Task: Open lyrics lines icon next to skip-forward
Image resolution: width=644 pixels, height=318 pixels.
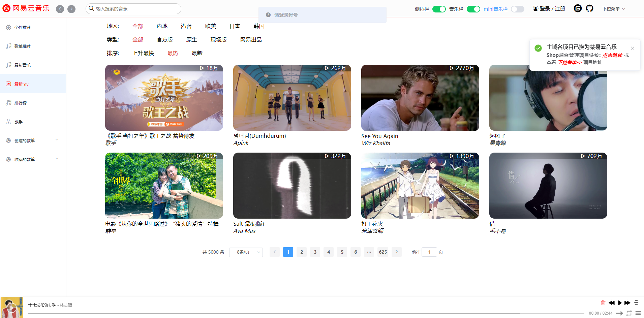Action: (636, 303)
